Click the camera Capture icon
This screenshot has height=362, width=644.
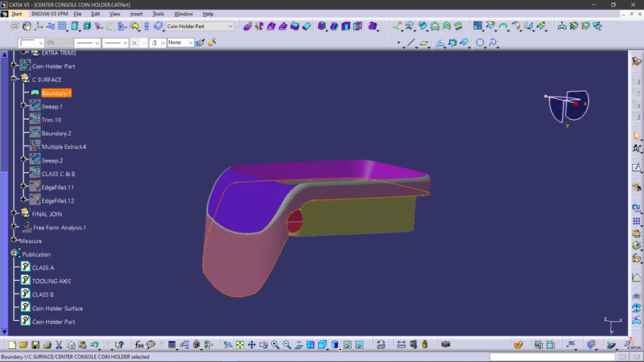click(x=446, y=344)
